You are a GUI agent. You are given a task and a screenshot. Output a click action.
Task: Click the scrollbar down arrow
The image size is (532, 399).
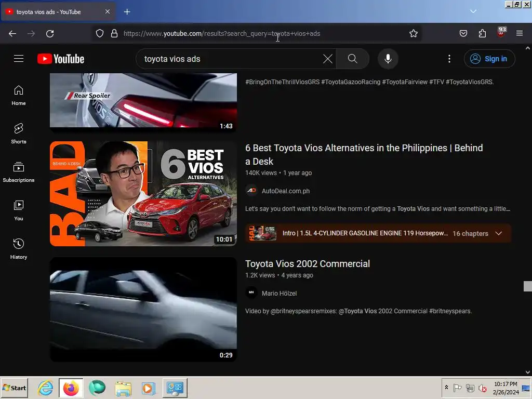pyautogui.click(x=528, y=372)
